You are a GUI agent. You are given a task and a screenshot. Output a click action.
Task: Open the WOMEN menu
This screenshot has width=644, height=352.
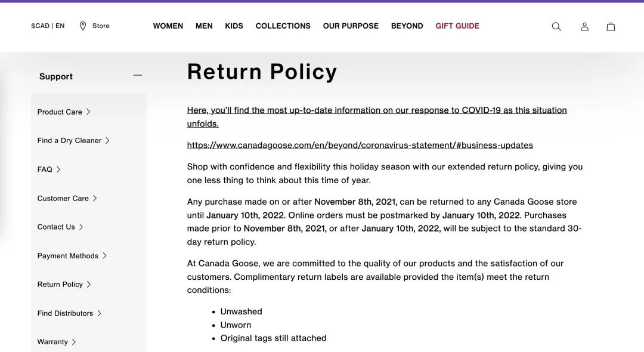[168, 26]
